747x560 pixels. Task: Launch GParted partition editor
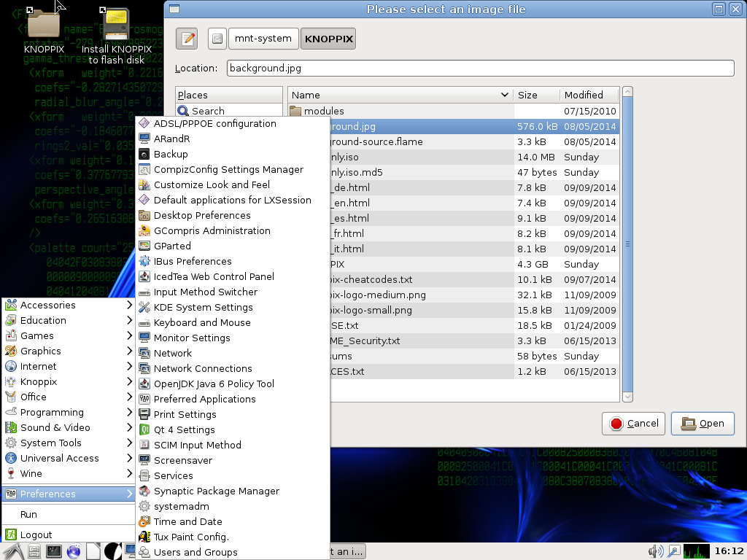[233, 246]
